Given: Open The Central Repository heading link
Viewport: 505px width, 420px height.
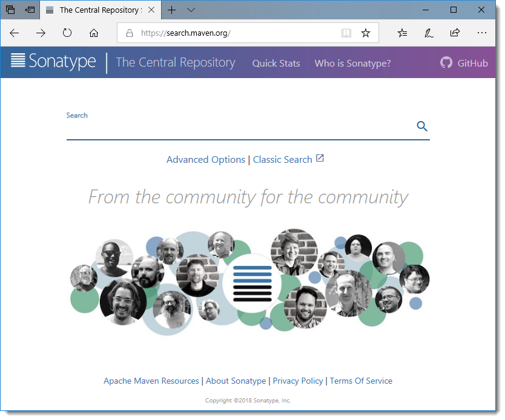Looking at the screenshot, I should click(176, 62).
